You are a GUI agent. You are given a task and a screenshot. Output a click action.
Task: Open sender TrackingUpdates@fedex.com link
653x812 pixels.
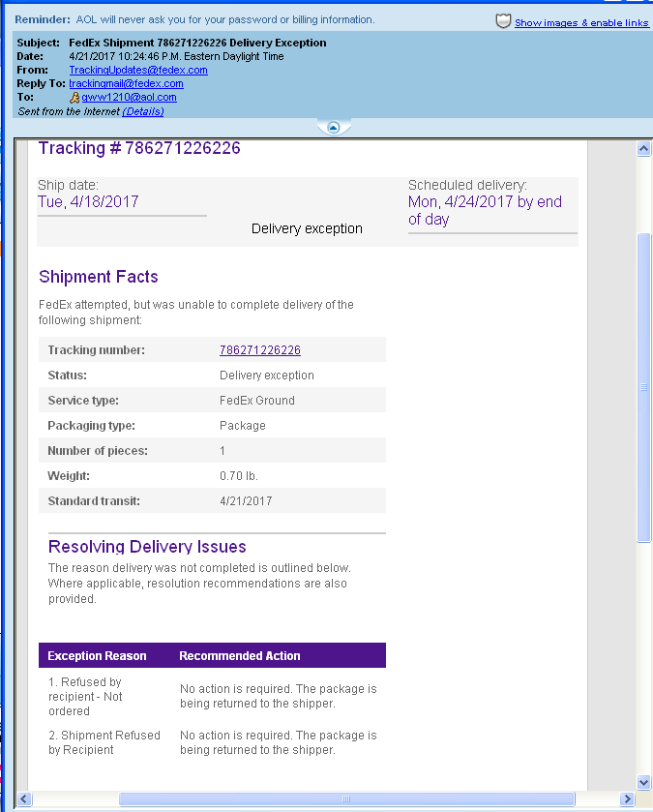pyautogui.click(x=138, y=70)
